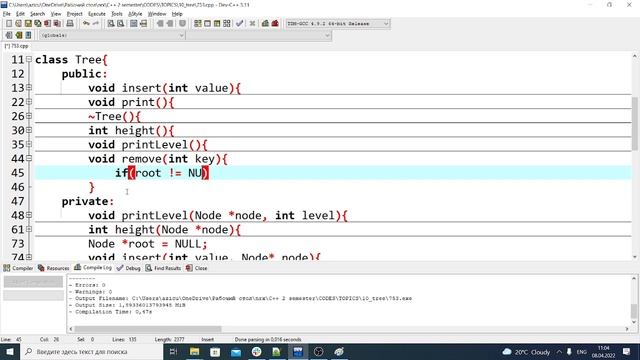
Task: Open the Help menu
Action: (x=177, y=14)
